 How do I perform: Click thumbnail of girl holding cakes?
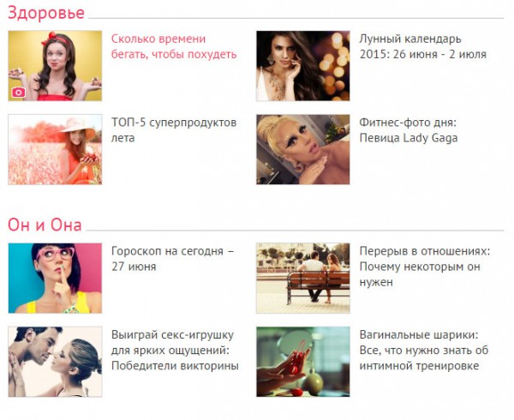pos(55,66)
